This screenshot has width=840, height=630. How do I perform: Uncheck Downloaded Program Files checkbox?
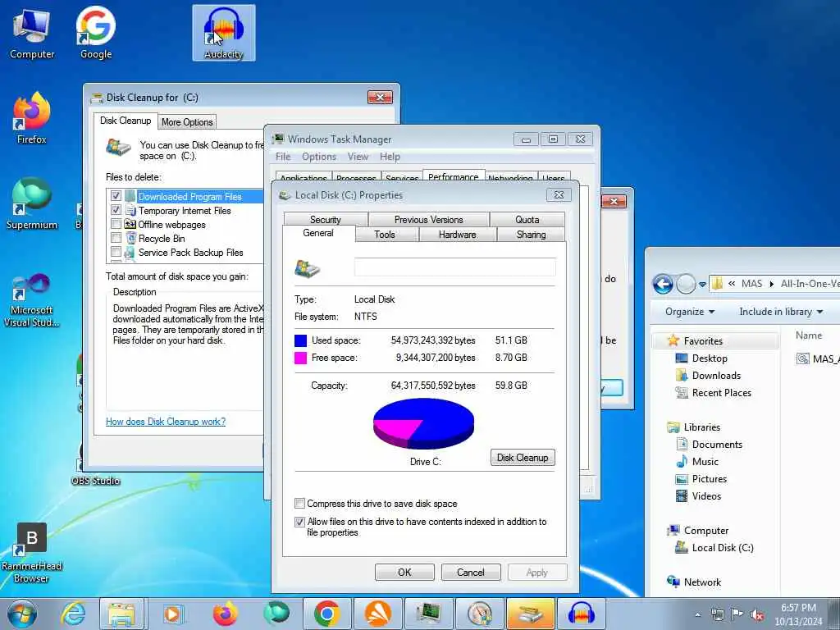pyautogui.click(x=116, y=196)
